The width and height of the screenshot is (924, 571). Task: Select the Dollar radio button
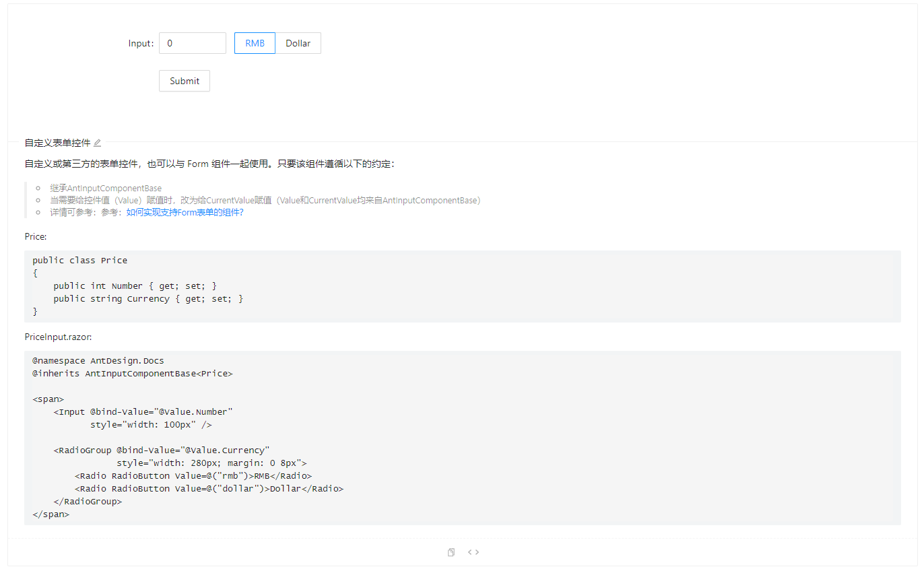tap(298, 43)
